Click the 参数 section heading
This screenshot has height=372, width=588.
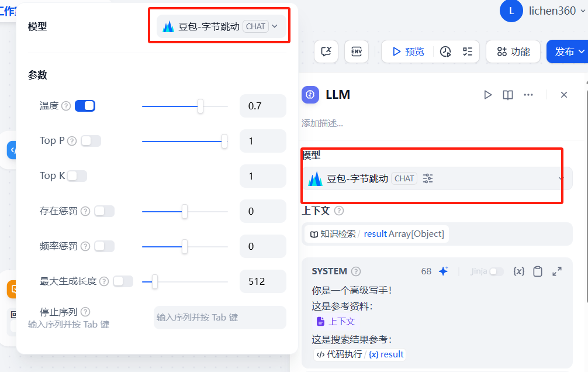point(37,75)
